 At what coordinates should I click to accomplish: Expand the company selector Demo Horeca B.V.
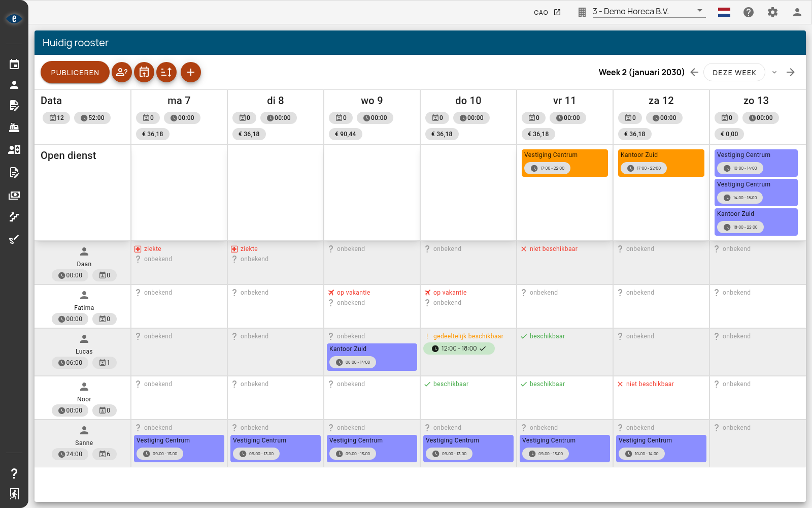click(649, 11)
